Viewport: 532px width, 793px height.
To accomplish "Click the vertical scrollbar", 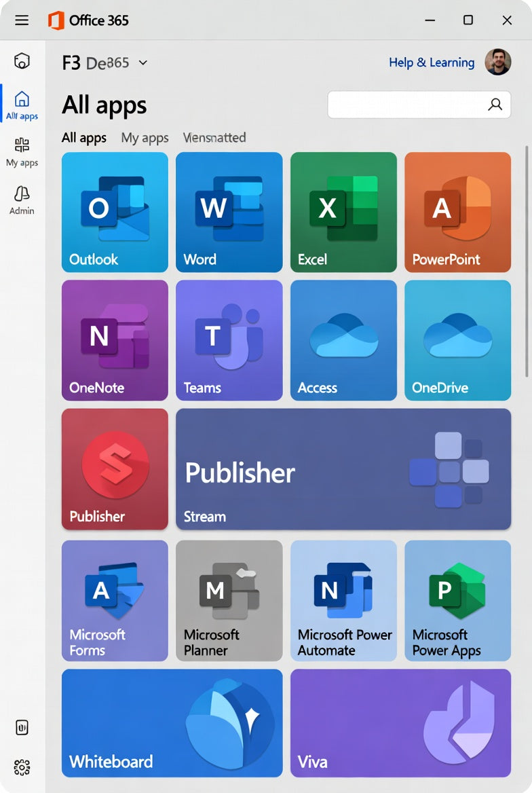I will pos(527,262).
